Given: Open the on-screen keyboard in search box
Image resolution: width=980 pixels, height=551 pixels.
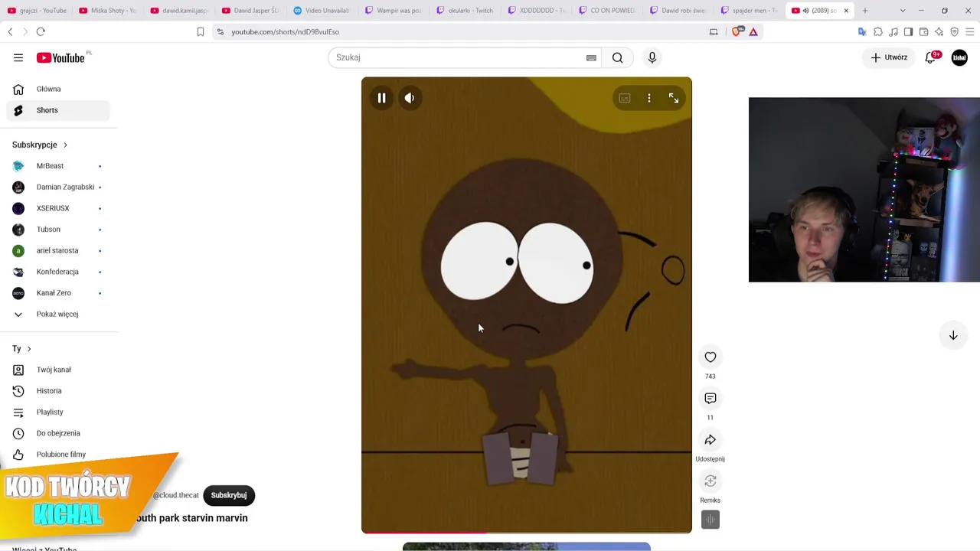Looking at the screenshot, I should [591, 57].
